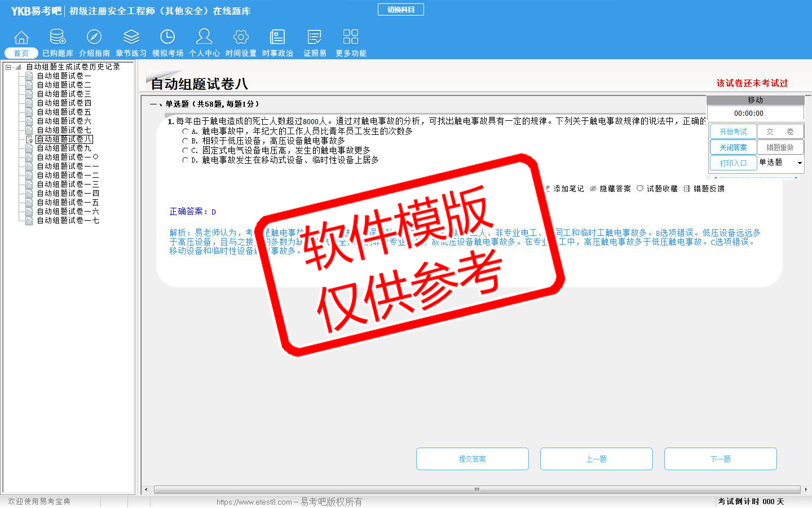Select answer option A radio button
The height and width of the screenshot is (508, 812).
tap(185, 131)
